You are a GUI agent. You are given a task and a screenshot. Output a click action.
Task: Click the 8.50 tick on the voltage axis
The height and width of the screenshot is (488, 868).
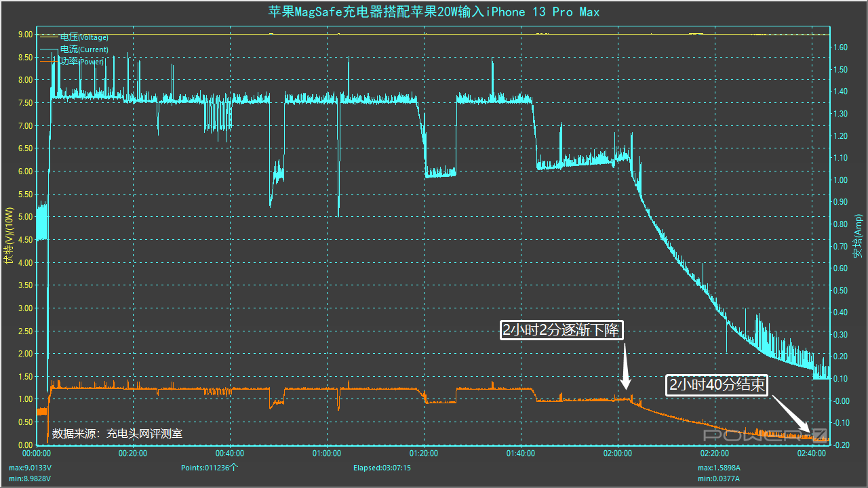click(x=25, y=57)
